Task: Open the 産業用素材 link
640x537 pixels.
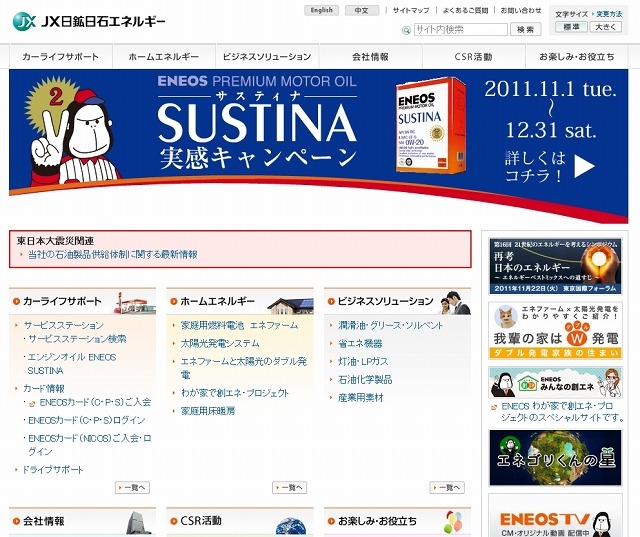Action: 361,397
